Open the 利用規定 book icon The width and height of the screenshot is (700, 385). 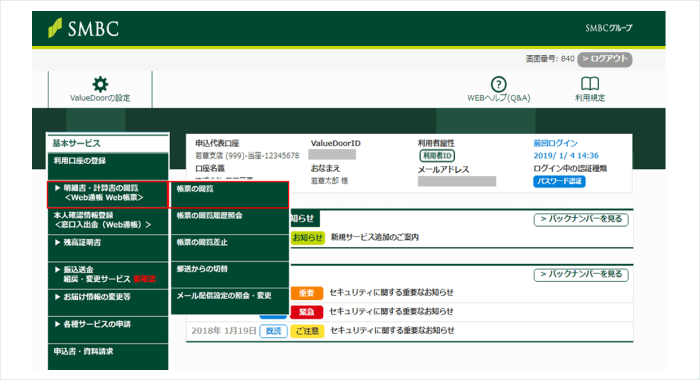[x=590, y=84]
